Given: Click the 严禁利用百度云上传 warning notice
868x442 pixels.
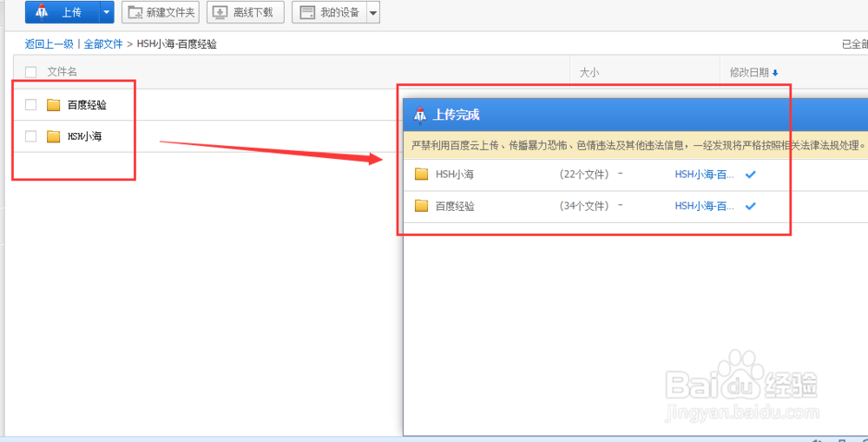Looking at the screenshot, I should (x=639, y=145).
